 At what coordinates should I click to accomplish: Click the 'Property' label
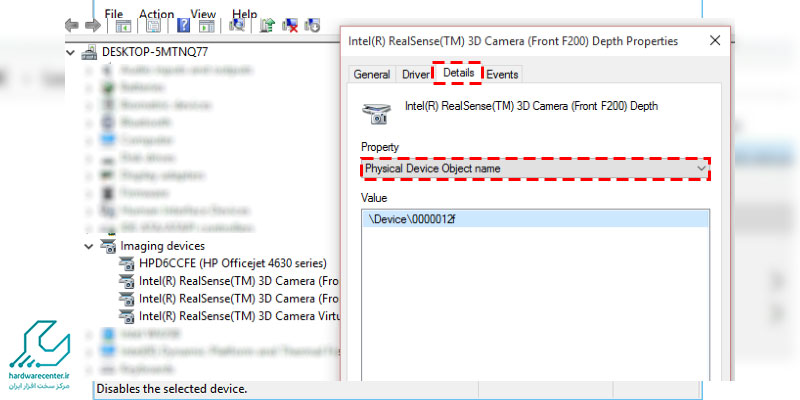380,147
